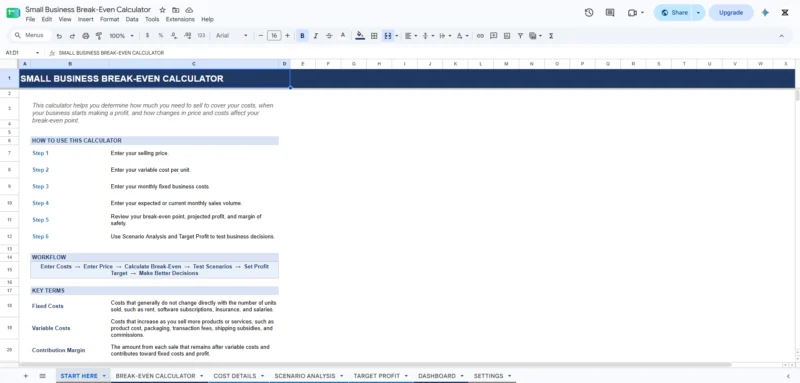Click the Undo icon in toolbar
The height and width of the screenshot is (383, 800).
(59, 36)
